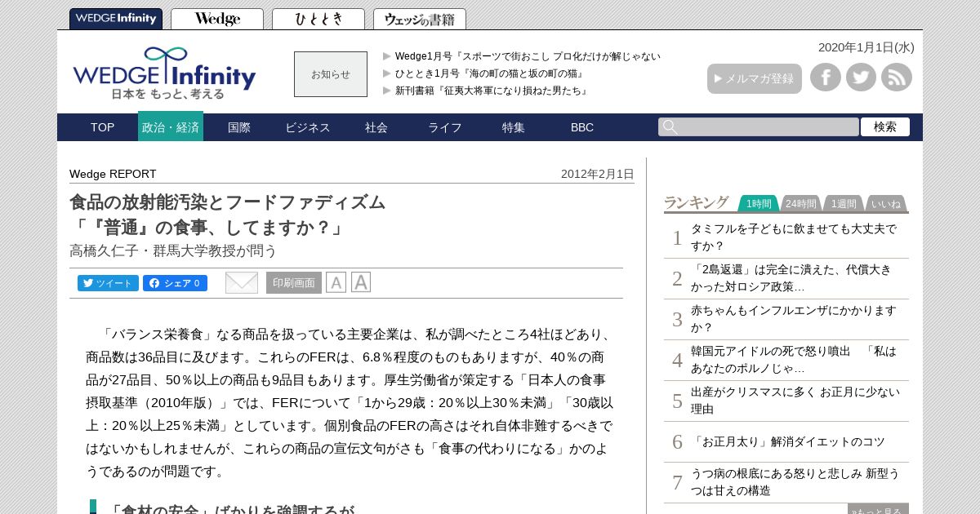Click the WEDGE Infinity logo
Viewport: 980px width, 514px height.
click(x=164, y=73)
